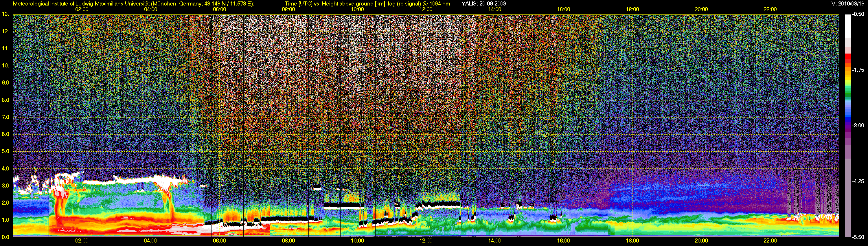Image resolution: width=868 pixels, height=246 pixels.
Task: Click the '1.0' height axis label
Action: [x=5, y=220]
